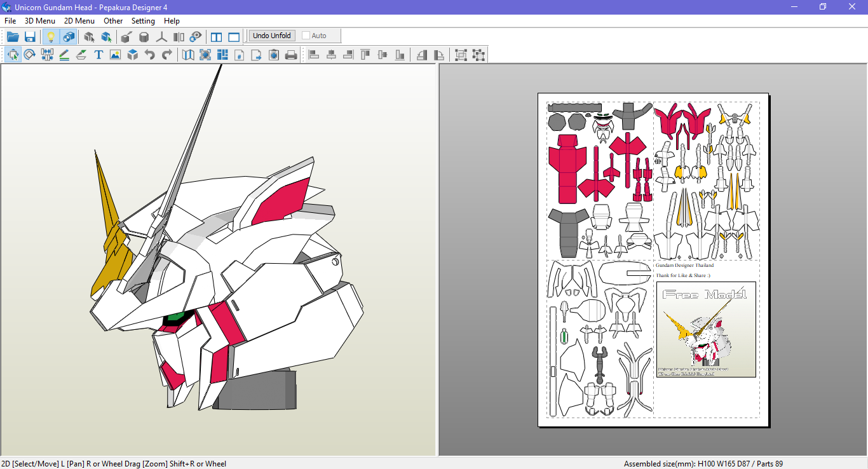Rotate parts counterclockwise icon
Screen dimensions: 868x469
(422, 55)
